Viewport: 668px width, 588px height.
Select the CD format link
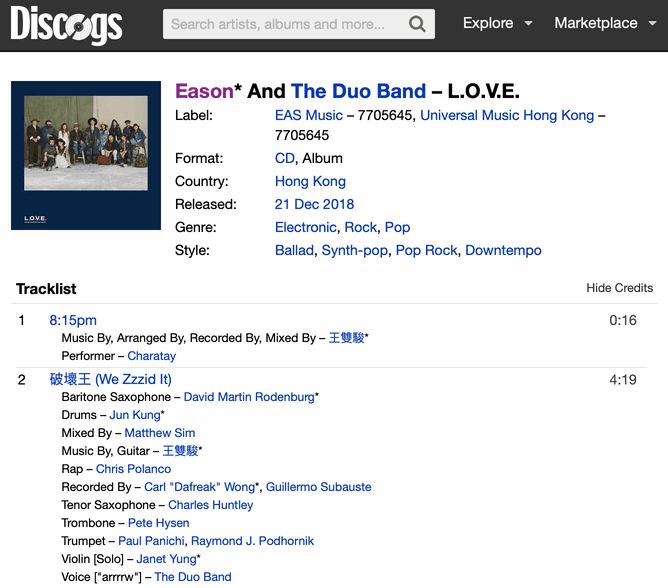[285, 158]
